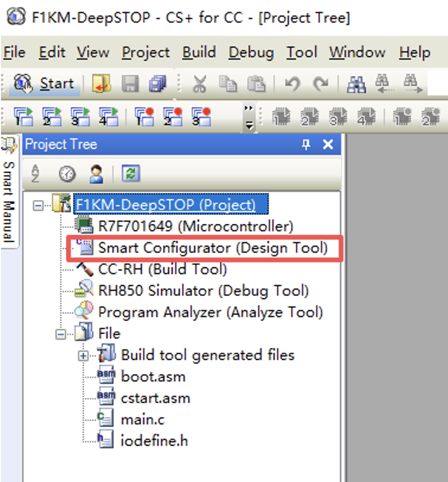Click the Start button in the toolbar
The height and width of the screenshot is (482, 448).
(x=44, y=84)
